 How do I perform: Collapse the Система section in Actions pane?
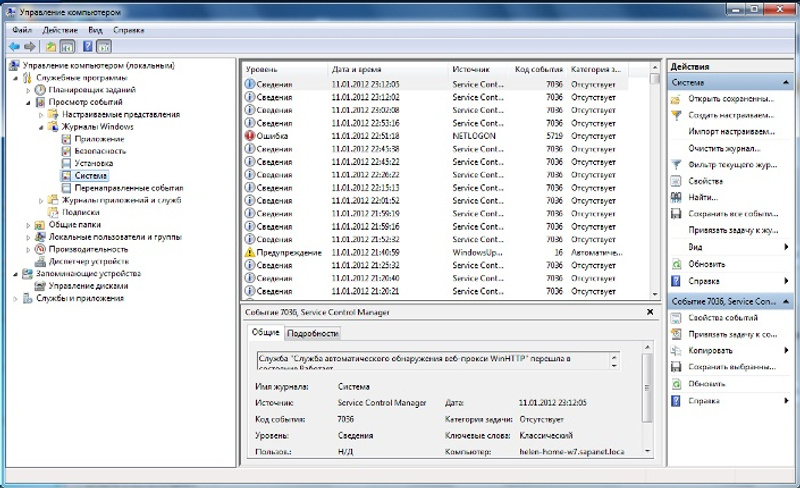click(788, 82)
